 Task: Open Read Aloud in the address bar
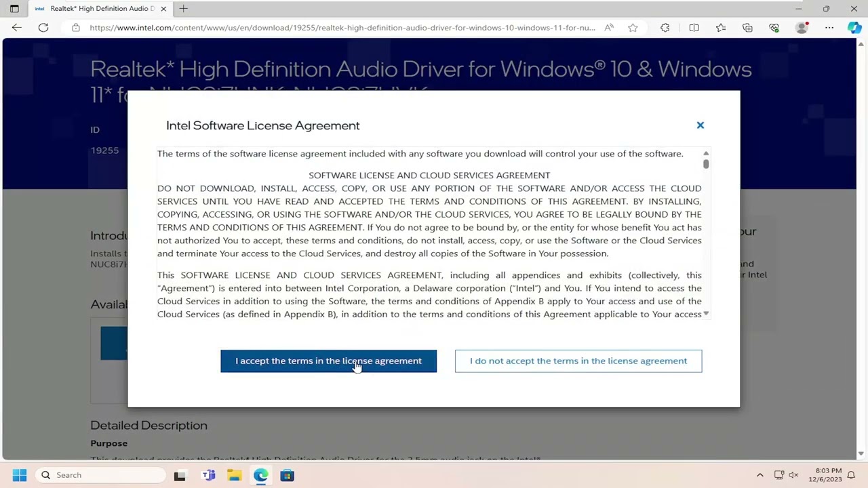[609, 28]
